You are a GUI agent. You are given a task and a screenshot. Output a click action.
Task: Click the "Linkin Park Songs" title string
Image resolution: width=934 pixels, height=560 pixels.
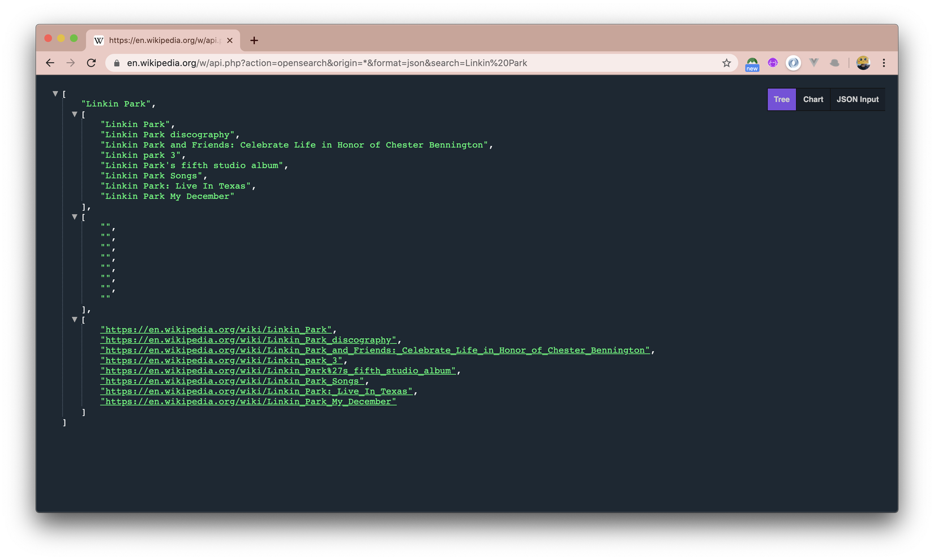(x=152, y=176)
